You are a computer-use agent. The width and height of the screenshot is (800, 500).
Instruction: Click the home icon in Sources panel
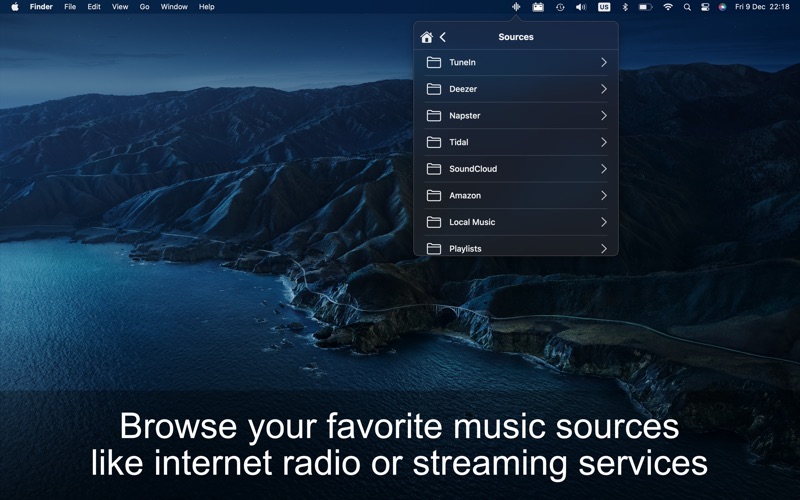pyautogui.click(x=427, y=37)
